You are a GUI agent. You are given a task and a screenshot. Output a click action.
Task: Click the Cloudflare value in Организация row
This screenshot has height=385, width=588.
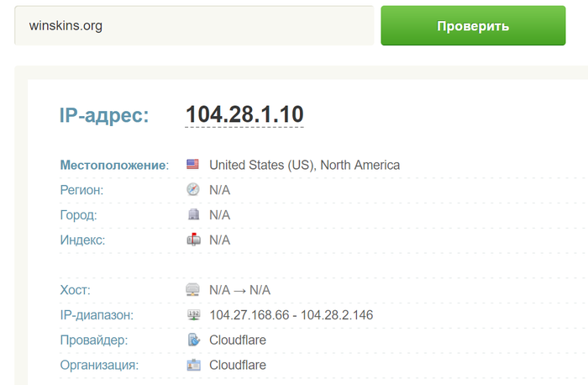click(238, 366)
